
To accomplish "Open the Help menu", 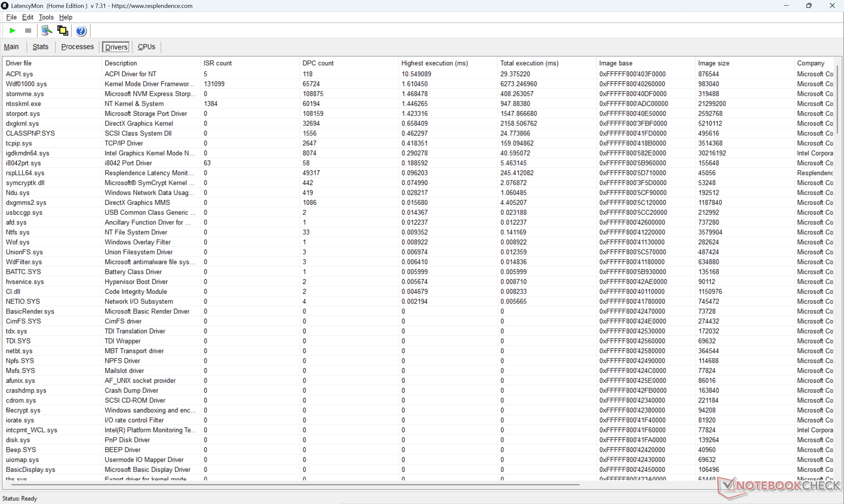I will (x=66, y=17).
